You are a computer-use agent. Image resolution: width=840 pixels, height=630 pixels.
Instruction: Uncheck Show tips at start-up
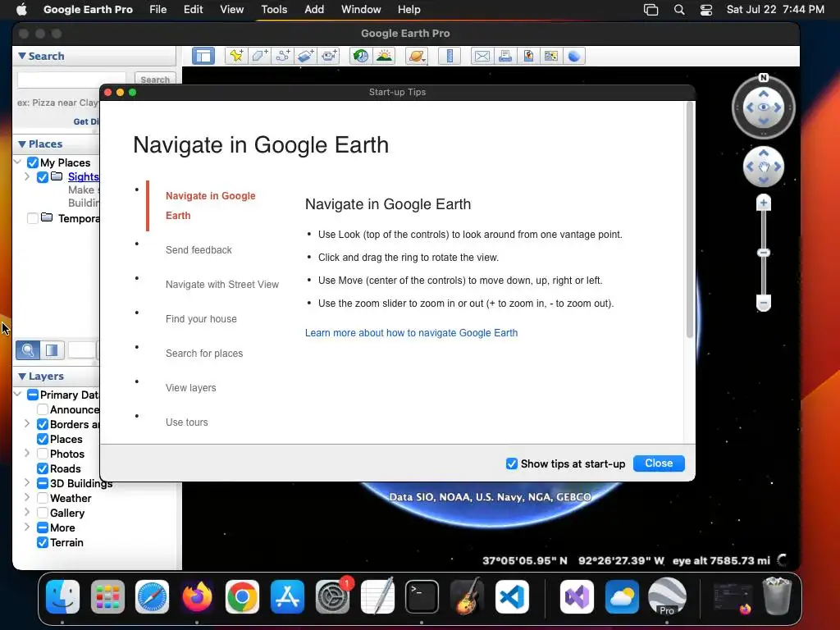coord(512,464)
